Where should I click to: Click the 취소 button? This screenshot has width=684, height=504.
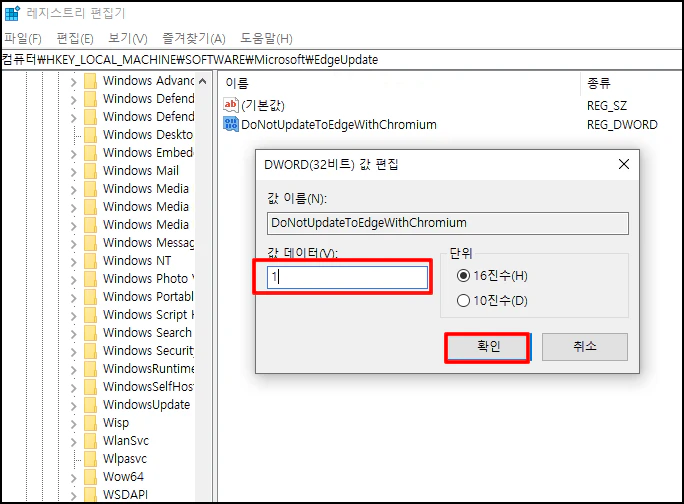(585, 347)
